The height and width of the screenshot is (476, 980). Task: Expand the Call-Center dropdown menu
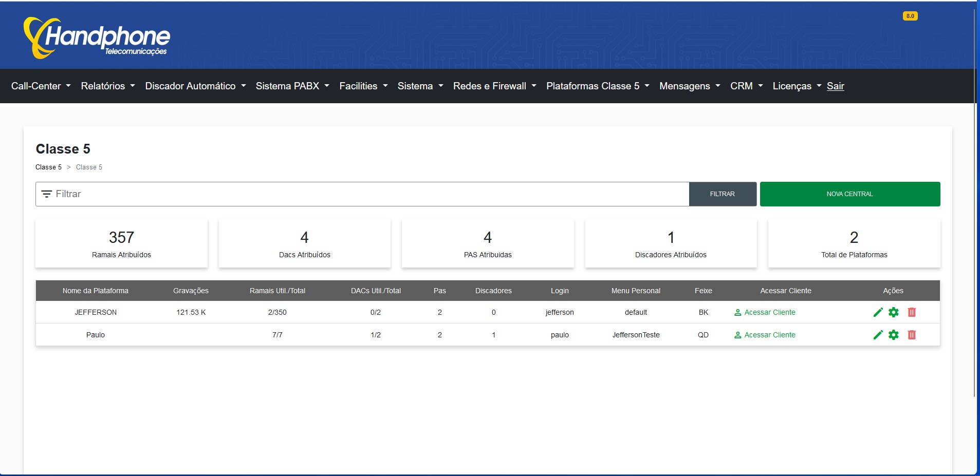(x=41, y=86)
